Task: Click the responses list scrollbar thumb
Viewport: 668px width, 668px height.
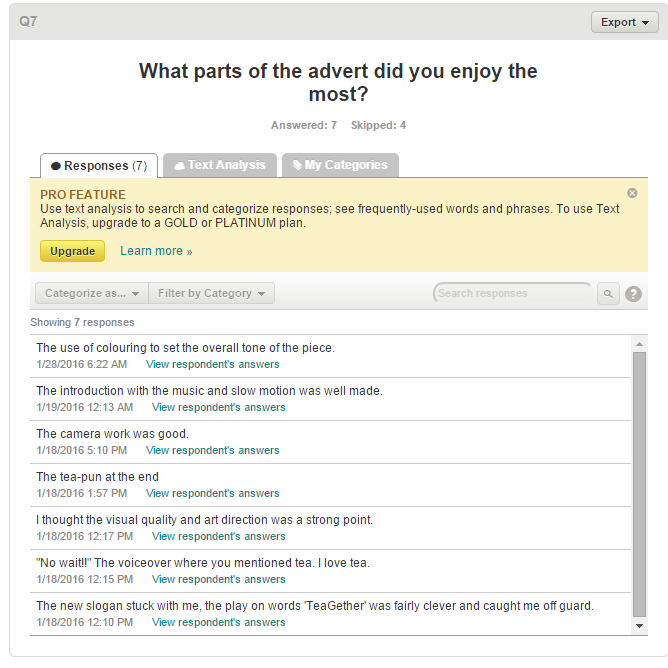Action: point(639,484)
